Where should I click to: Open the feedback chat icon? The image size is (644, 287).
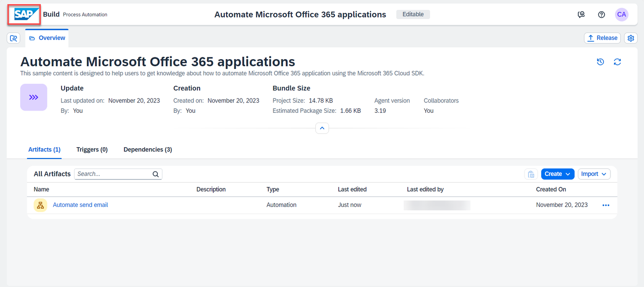pyautogui.click(x=581, y=14)
